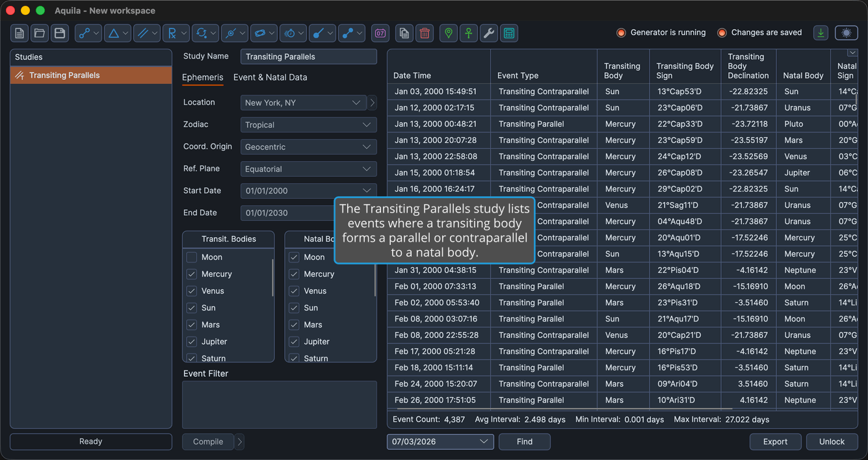Select Transiting Parallels in Studies list
The width and height of the screenshot is (868, 460).
coord(91,75)
